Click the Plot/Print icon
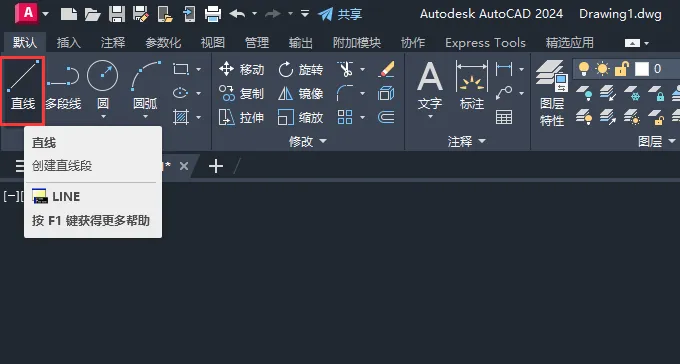Image resolution: width=680 pixels, height=364 pixels. (x=213, y=14)
